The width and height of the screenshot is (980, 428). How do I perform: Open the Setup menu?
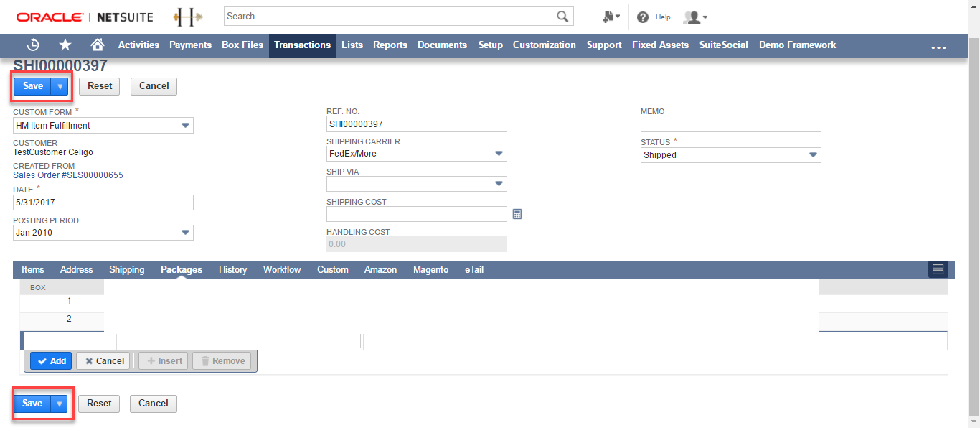[x=491, y=45]
